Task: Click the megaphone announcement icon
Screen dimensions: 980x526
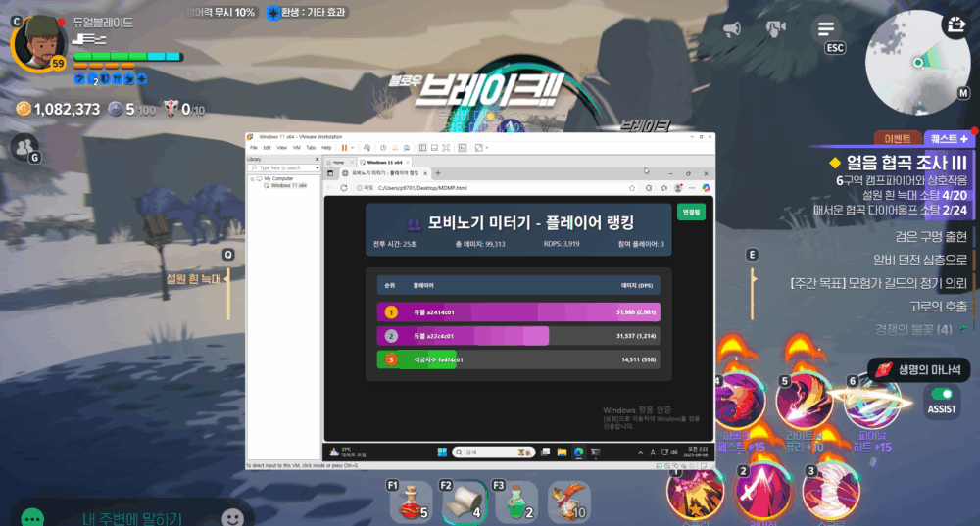Action: click(x=732, y=29)
